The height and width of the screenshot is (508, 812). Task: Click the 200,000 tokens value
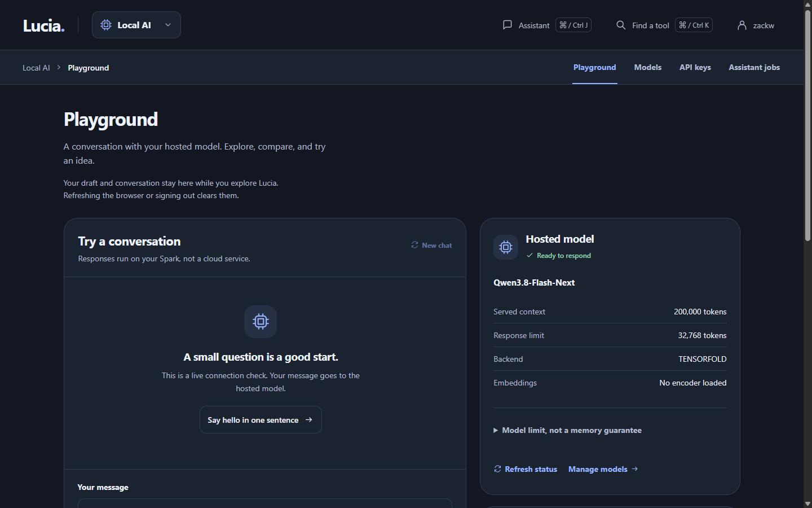coord(700,312)
